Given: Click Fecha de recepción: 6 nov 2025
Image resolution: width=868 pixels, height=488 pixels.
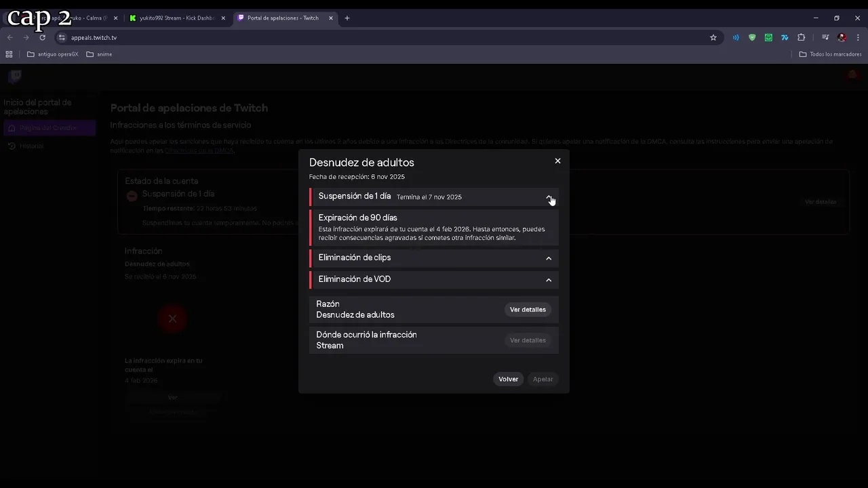Looking at the screenshot, I should click(x=357, y=177).
